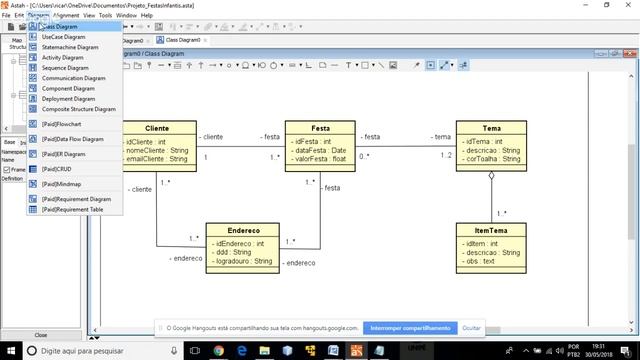
Task: Select the Cliente class box title
Action: click(157, 128)
